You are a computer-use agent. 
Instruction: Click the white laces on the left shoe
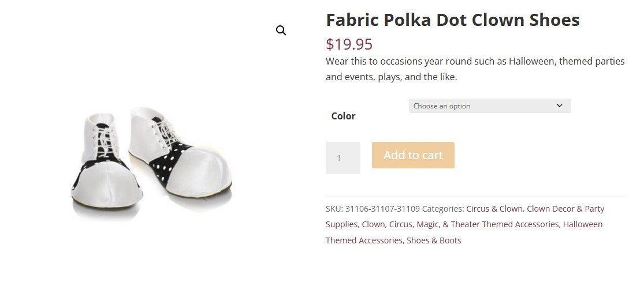click(x=105, y=140)
